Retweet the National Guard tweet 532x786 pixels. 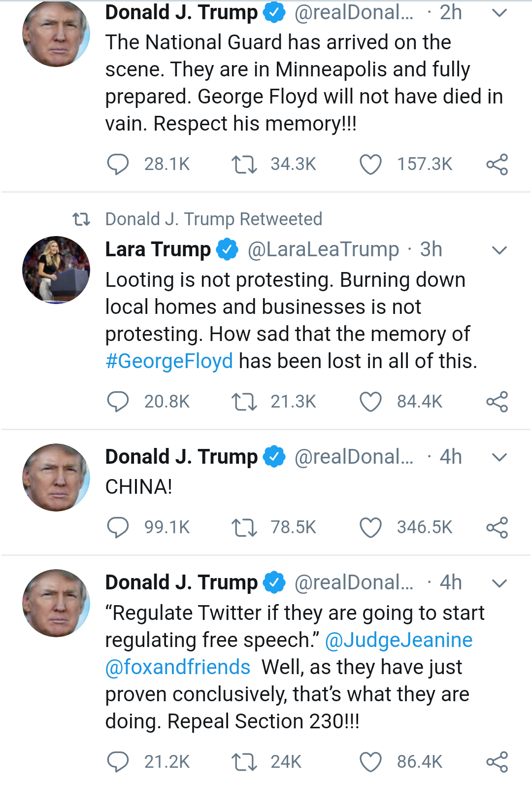click(244, 164)
